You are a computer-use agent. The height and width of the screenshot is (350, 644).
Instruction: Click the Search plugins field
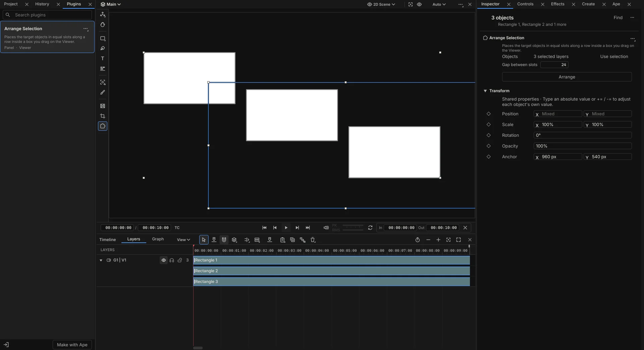tap(47, 15)
